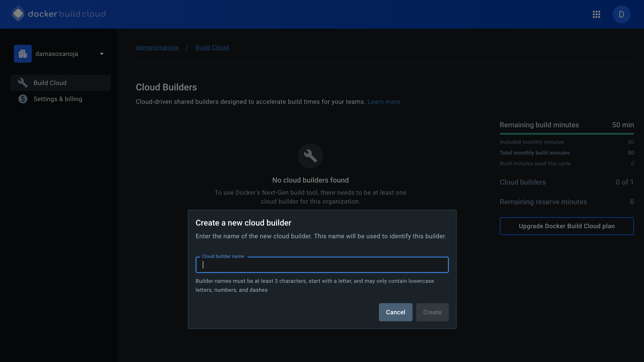Open the Learn more link
This screenshot has width=644, height=362.
[384, 102]
